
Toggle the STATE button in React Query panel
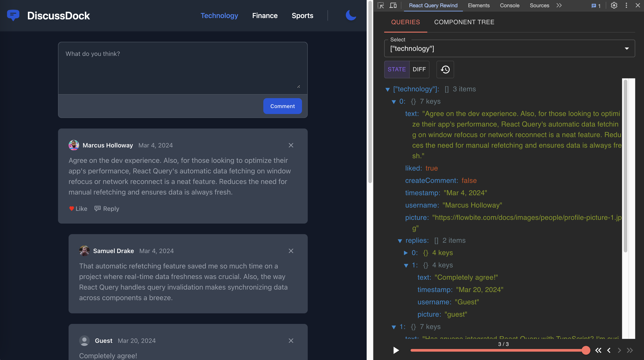click(397, 69)
